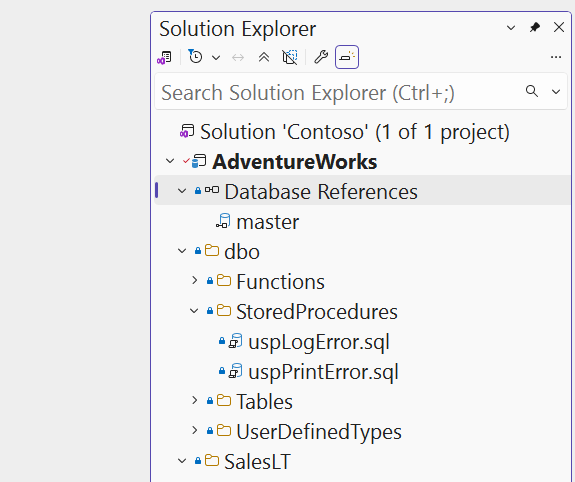Click the uspLogError.sql file icon
Image resolution: width=575 pixels, height=482 pixels.
[236, 341]
